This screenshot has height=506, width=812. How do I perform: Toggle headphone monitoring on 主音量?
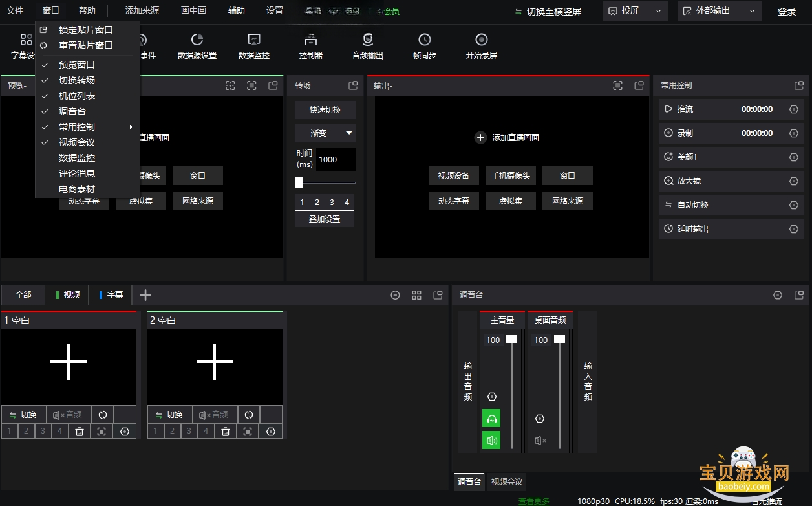click(491, 419)
